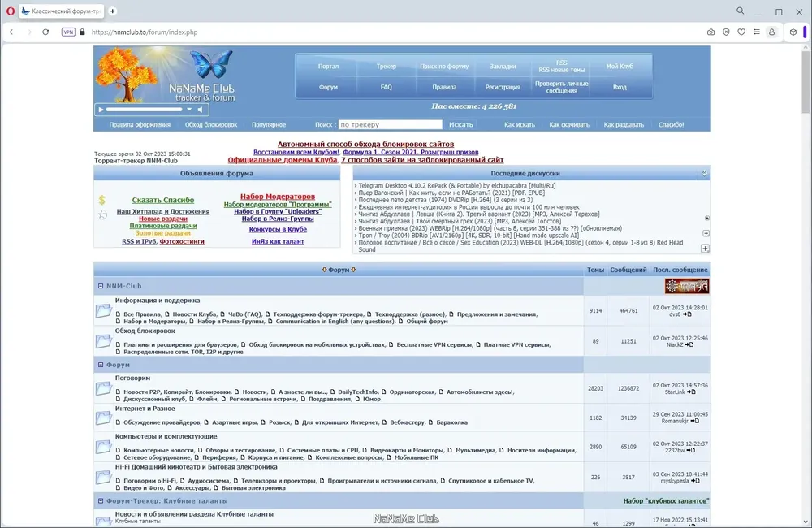Go to last post by Romanukjr
Image resolution: width=812 pixels, height=528 pixels.
coord(694,422)
